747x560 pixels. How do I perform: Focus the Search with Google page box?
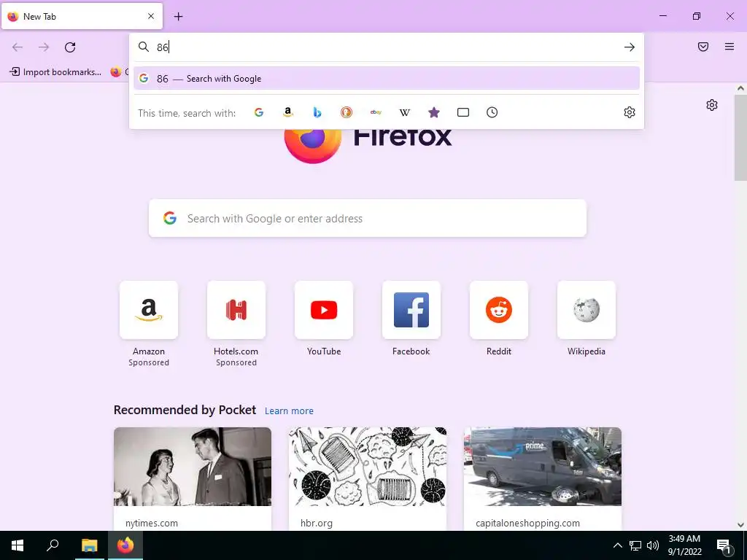point(368,218)
